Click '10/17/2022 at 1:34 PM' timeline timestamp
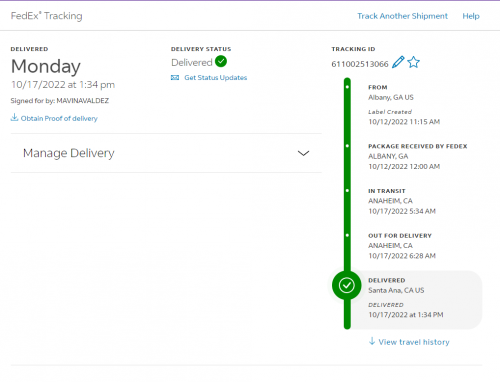The image size is (500, 382). click(406, 315)
